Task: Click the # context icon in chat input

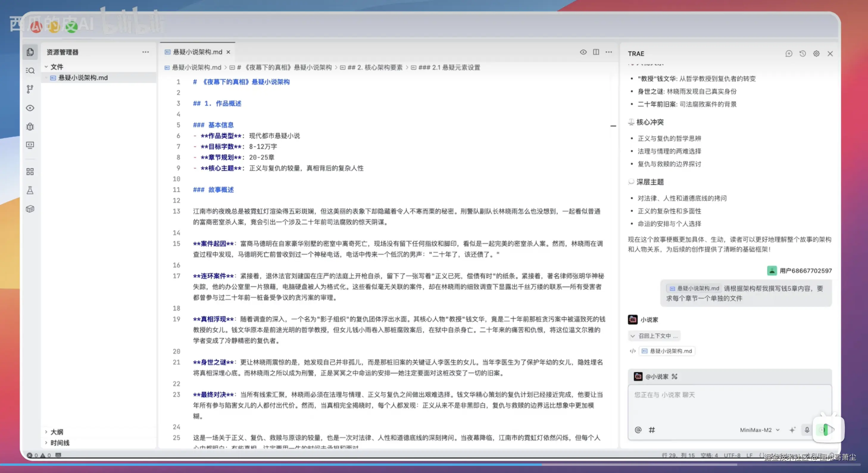Action: click(x=652, y=430)
